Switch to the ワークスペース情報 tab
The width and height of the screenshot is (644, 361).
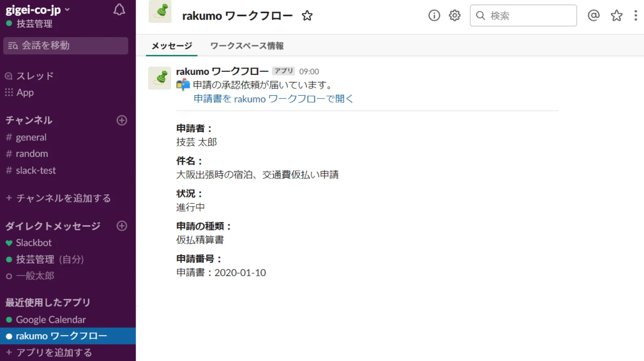point(247,46)
